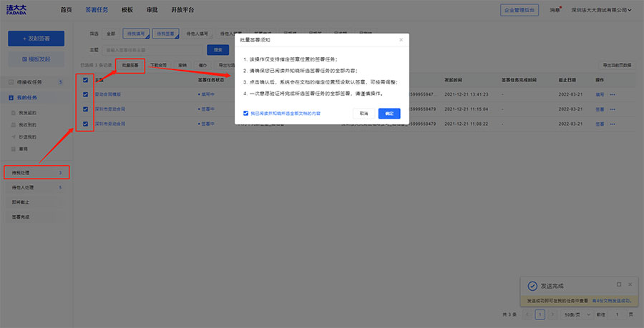Focus the 前往 page number input

[x=617, y=315]
